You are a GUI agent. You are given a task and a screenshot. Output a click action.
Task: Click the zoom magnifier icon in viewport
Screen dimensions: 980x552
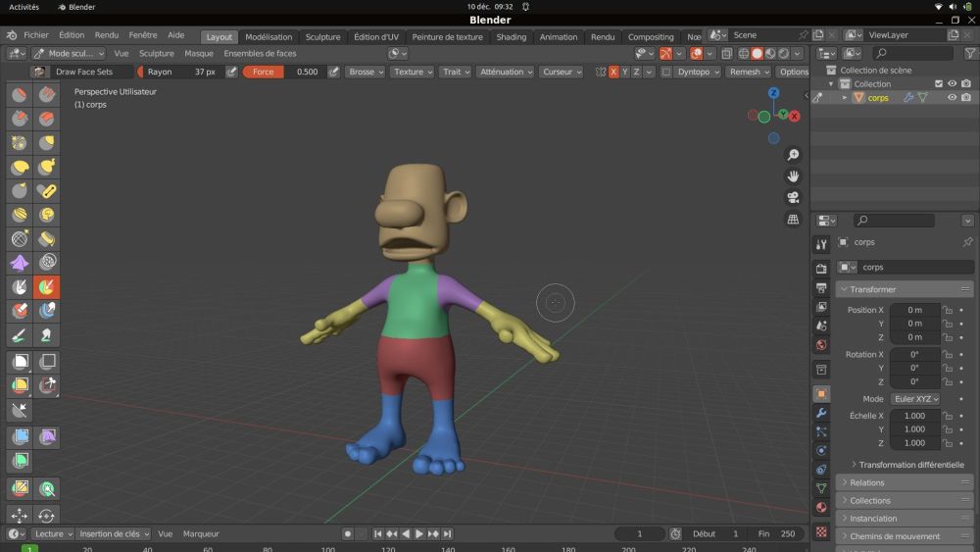(793, 155)
